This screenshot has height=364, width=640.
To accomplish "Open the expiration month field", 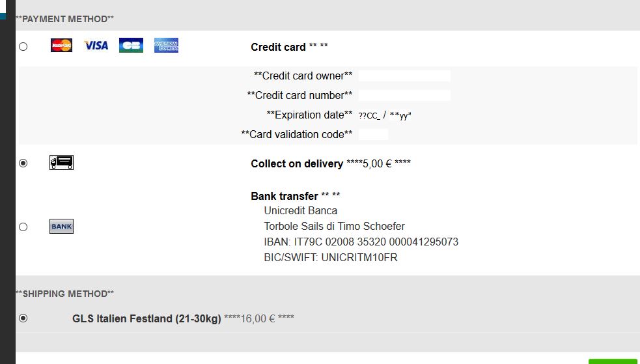I will click(369, 116).
